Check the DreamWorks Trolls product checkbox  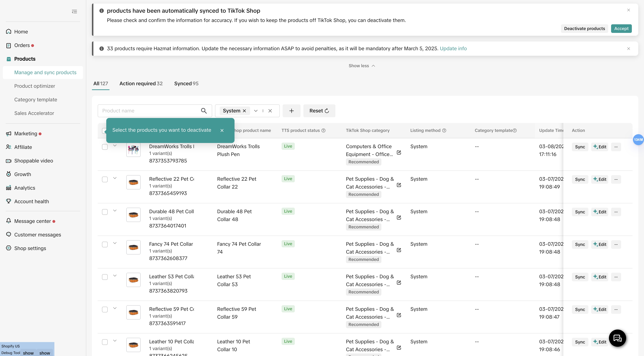pyautogui.click(x=105, y=147)
